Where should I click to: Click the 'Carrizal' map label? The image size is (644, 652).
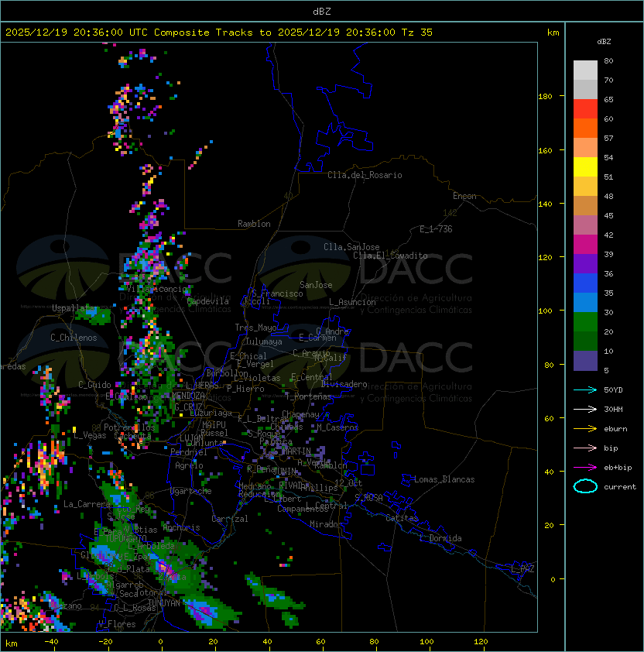[x=230, y=519]
